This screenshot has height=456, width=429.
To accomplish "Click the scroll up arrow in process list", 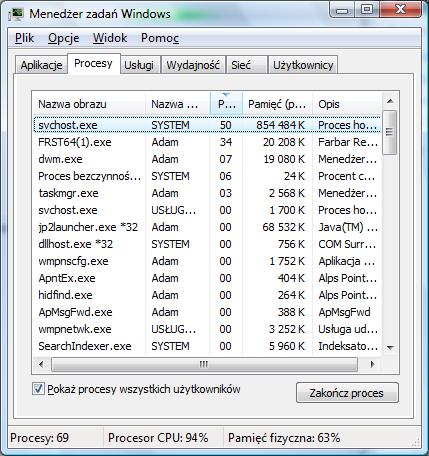I will tap(390, 101).
